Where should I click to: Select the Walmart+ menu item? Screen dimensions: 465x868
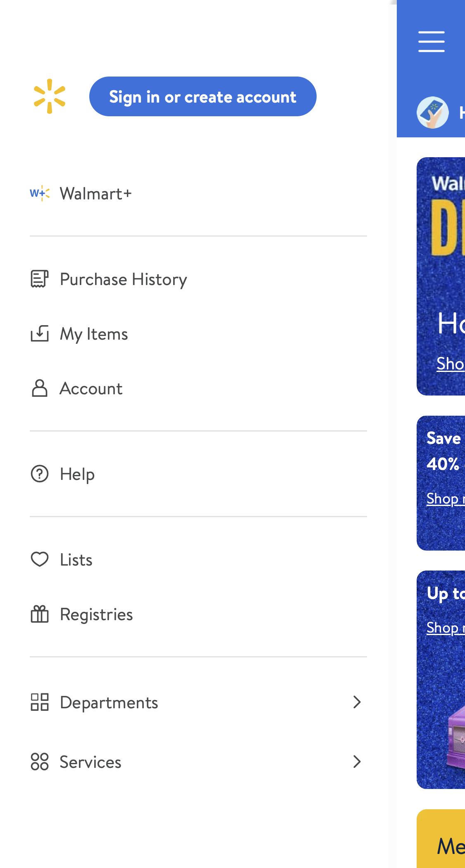(96, 194)
